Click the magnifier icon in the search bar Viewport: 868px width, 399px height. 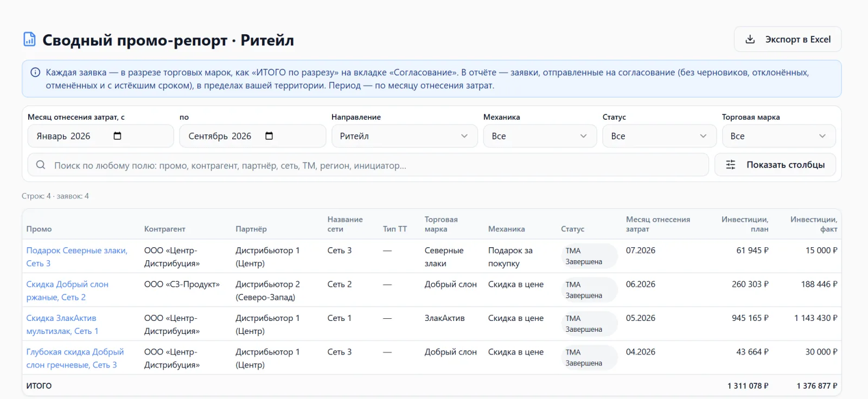(x=41, y=165)
